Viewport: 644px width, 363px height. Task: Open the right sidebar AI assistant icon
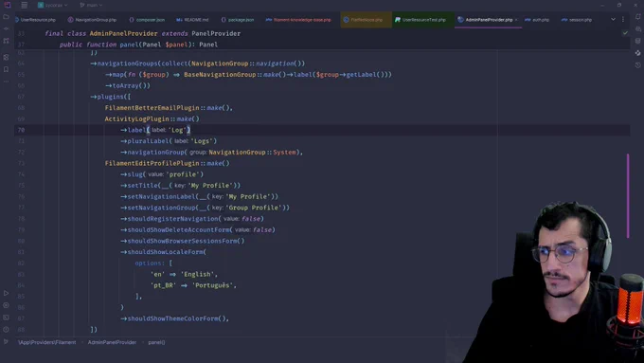637,28
